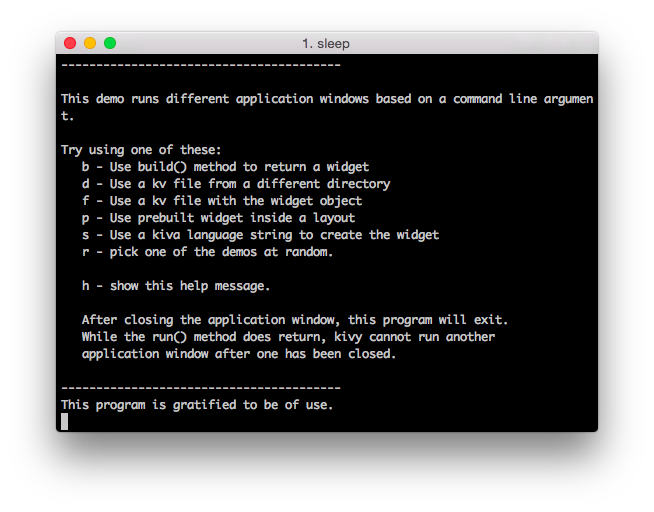The height and width of the screenshot is (512, 654).
Task: Click "After closing the application window" text
Action: (x=295, y=320)
